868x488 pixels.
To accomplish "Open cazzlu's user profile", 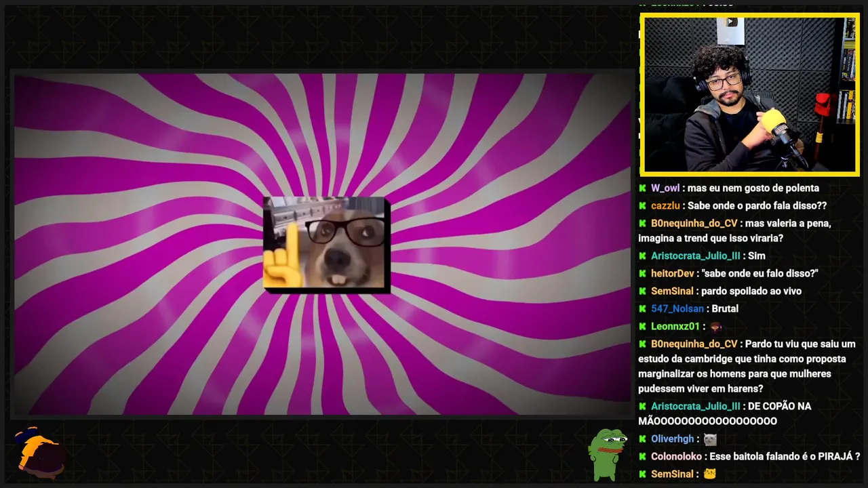I will coord(665,206).
